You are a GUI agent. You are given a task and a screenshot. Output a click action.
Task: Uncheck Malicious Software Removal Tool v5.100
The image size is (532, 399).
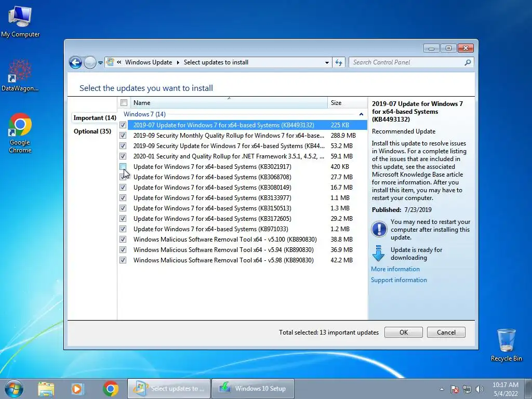[x=123, y=240]
